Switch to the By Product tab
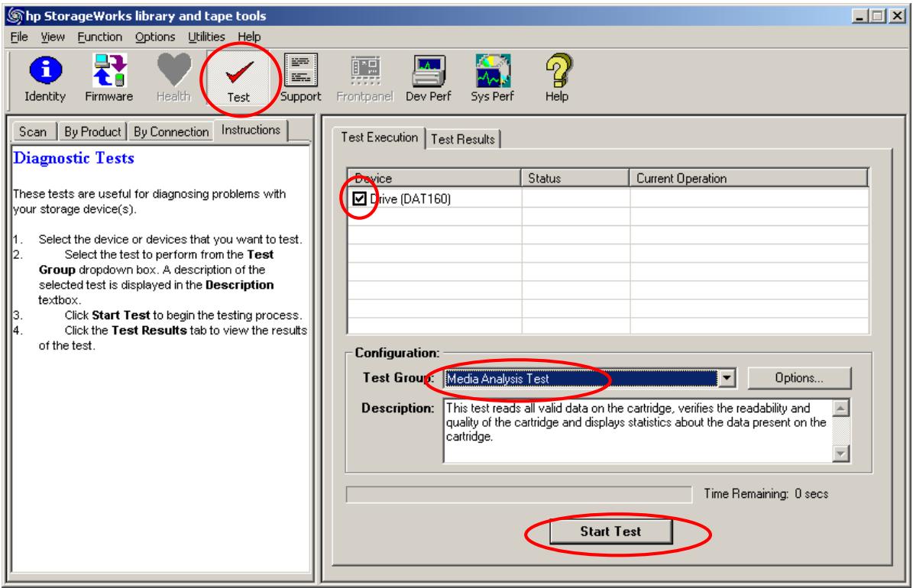This screenshot has width=913, height=588. pyautogui.click(x=92, y=132)
